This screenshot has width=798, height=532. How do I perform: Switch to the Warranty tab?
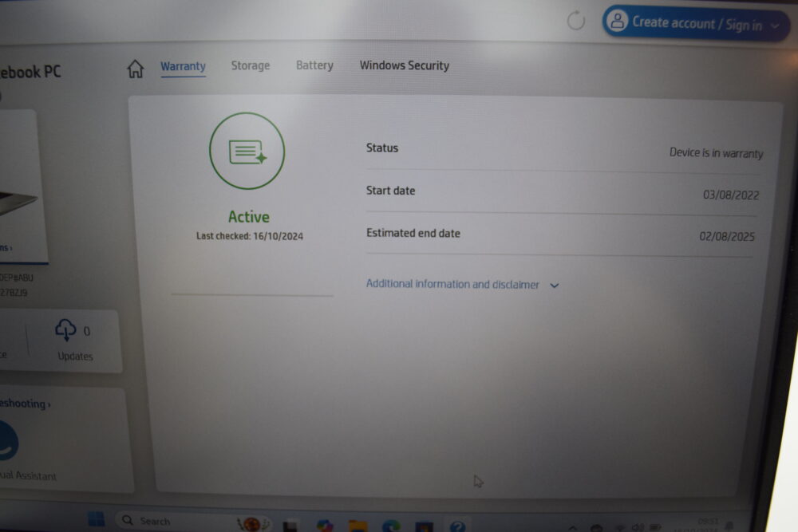click(x=184, y=66)
